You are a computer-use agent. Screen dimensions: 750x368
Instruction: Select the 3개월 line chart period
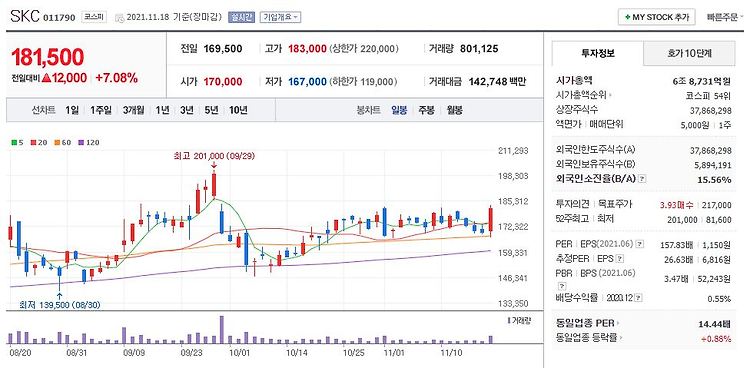click(x=133, y=111)
